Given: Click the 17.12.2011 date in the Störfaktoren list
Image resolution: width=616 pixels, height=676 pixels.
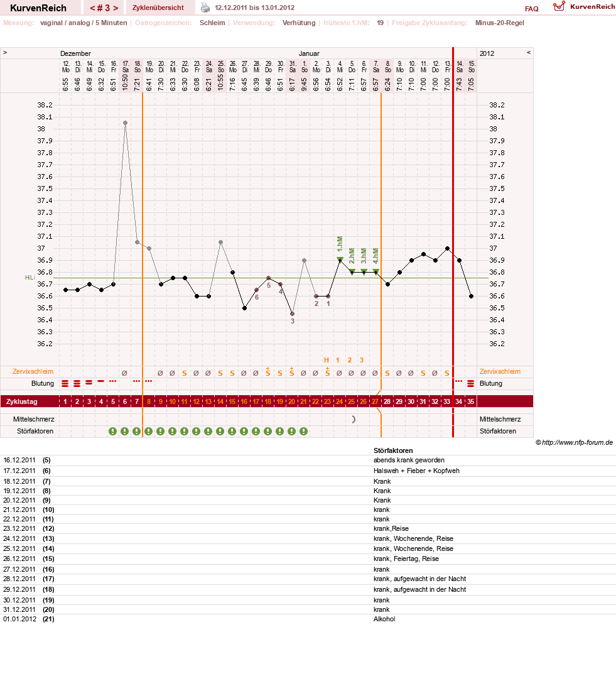Looking at the screenshot, I should [x=19, y=471].
